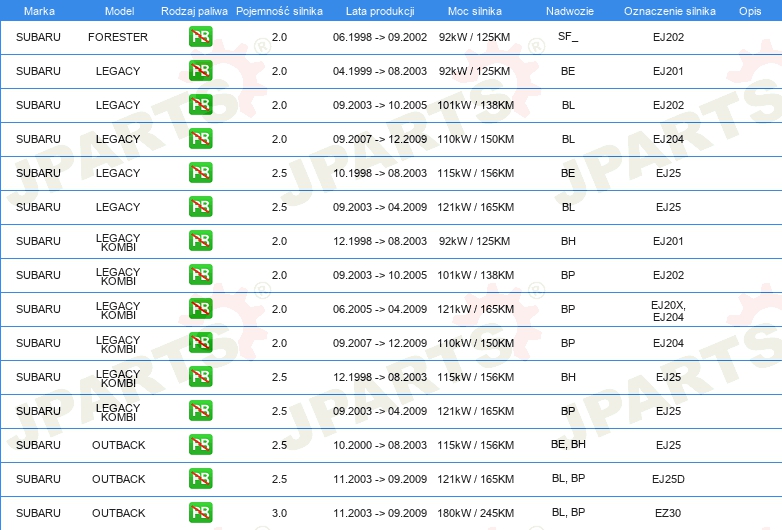
Task: Click the EJ25D engine code cell
Action: pyautogui.click(x=668, y=479)
